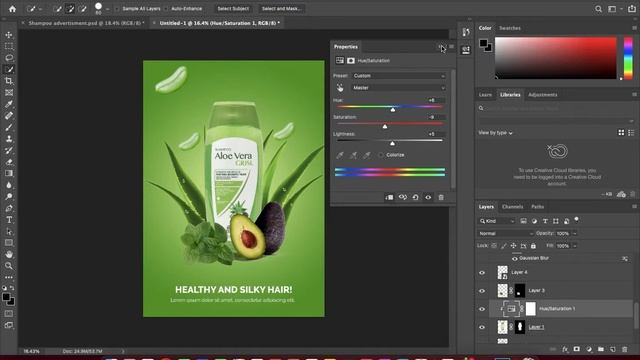The width and height of the screenshot is (640, 360).
Task: Open the Preset Custom dropdown
Action: pos(399,76)
